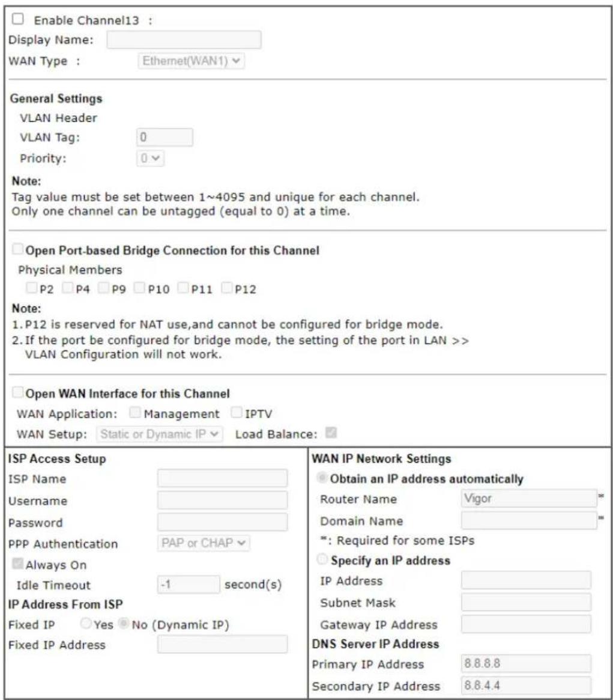Viewport: 613px width, 700px height.
Task: Select Specify an IP address radio button
Action: 322,559
